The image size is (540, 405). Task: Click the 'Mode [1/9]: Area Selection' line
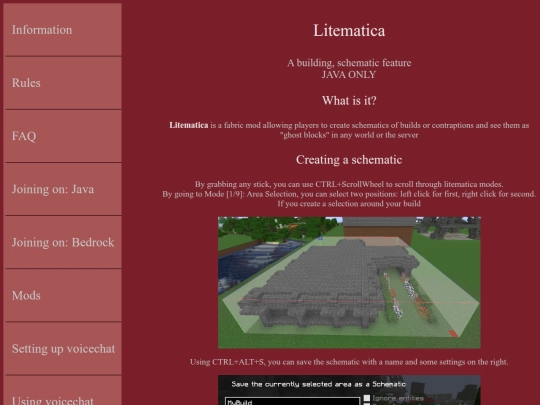349,194
